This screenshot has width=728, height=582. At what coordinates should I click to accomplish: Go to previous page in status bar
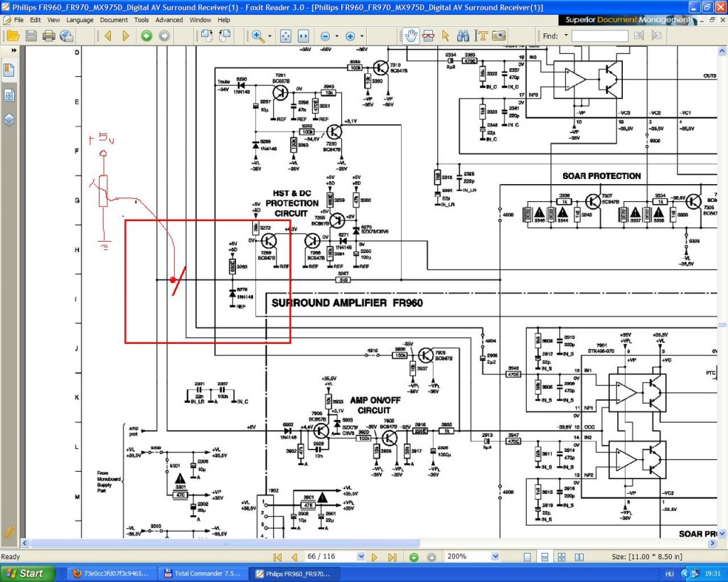294,557
